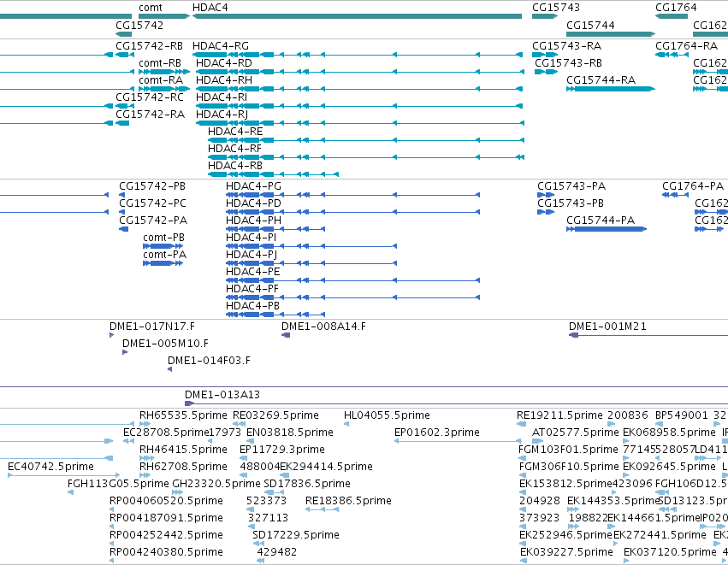Screen dimensions: 728x565
Task: Select EST AT02577.5prime label
Action: [x=576, y=433]
